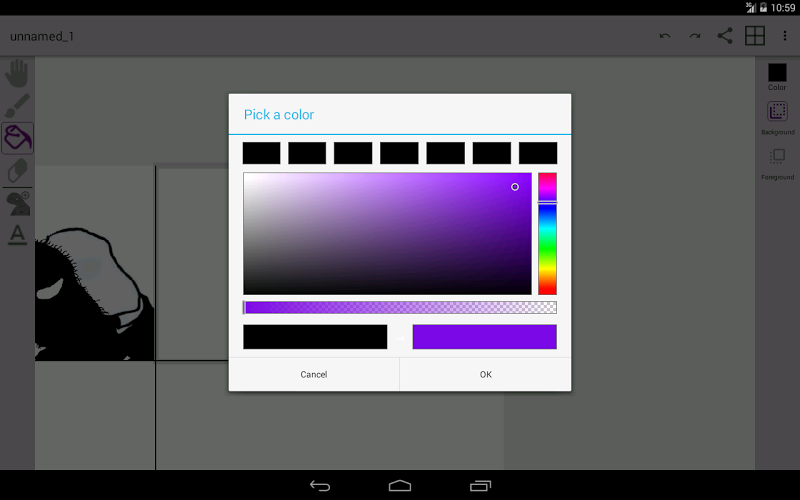Tap the Android recent apps button
800x500 pixels.
pos(480,486)
